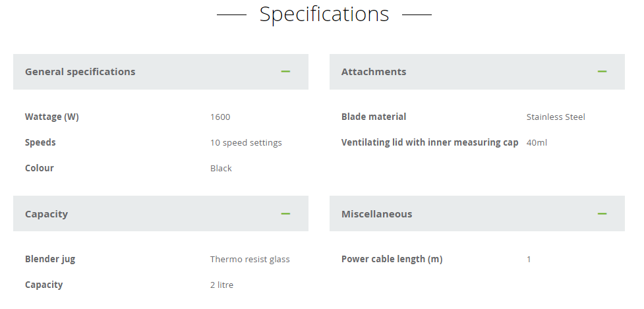Click the Ventilating lid with inner measuring cap label

[430, 143]
